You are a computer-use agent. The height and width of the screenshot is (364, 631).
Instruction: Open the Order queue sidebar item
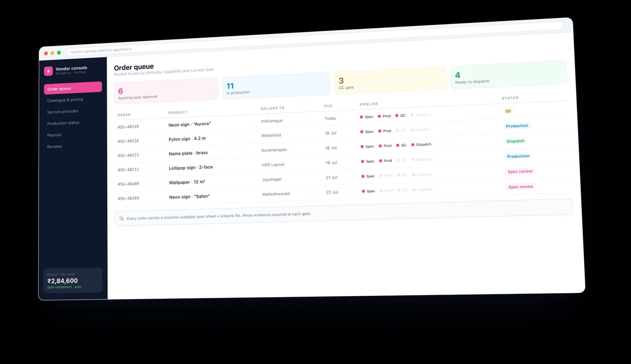[x=73, y=88]
